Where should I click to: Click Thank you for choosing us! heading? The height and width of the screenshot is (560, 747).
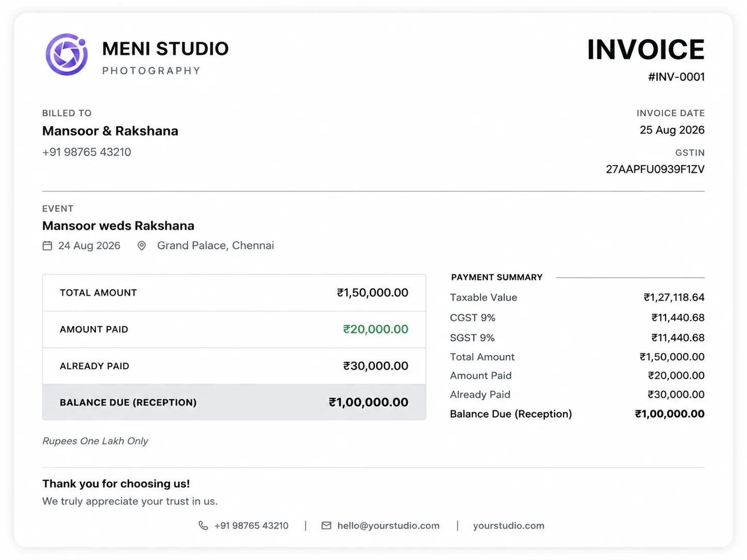[116, 484]
